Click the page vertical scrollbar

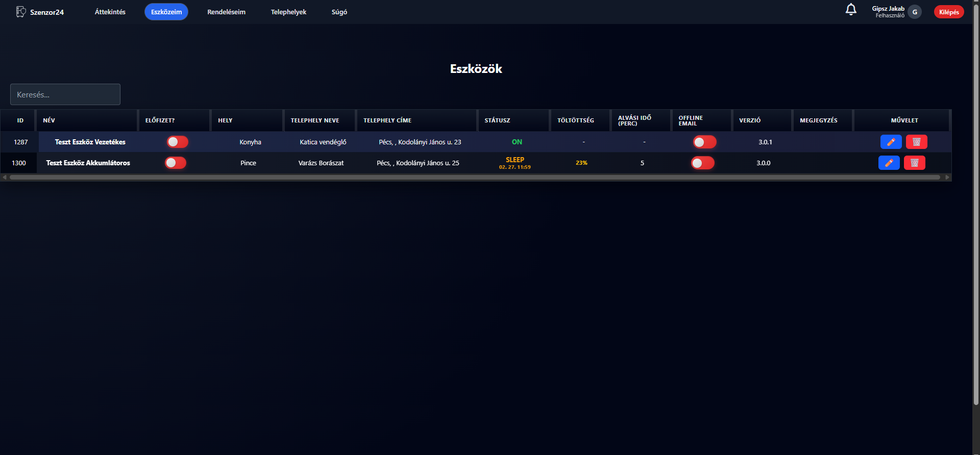coord(976,204)
